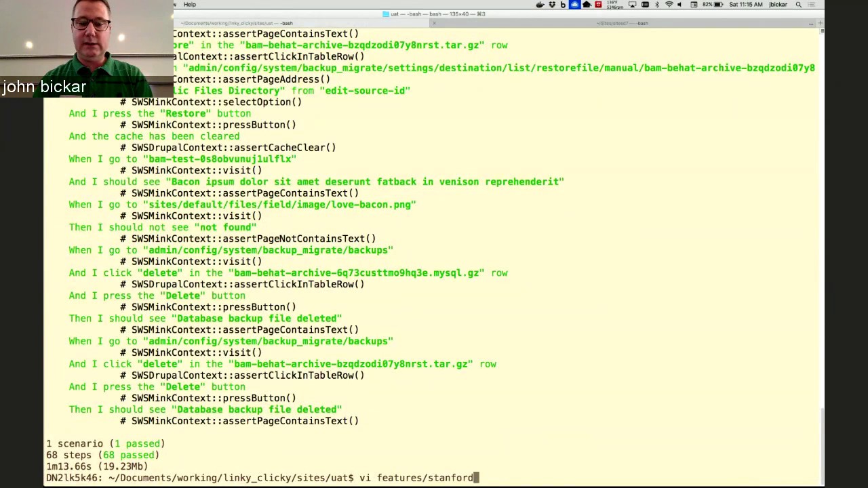Add a new terminal tab with plus
Image resolution: width=868 pixels, height=488 pixels.
tap(820, 23)
